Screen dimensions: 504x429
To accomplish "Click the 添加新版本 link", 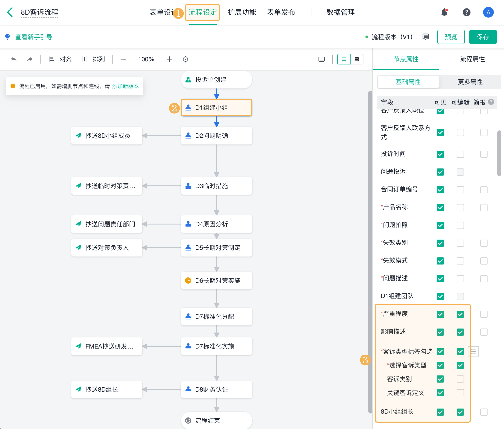I will [125, 86].
